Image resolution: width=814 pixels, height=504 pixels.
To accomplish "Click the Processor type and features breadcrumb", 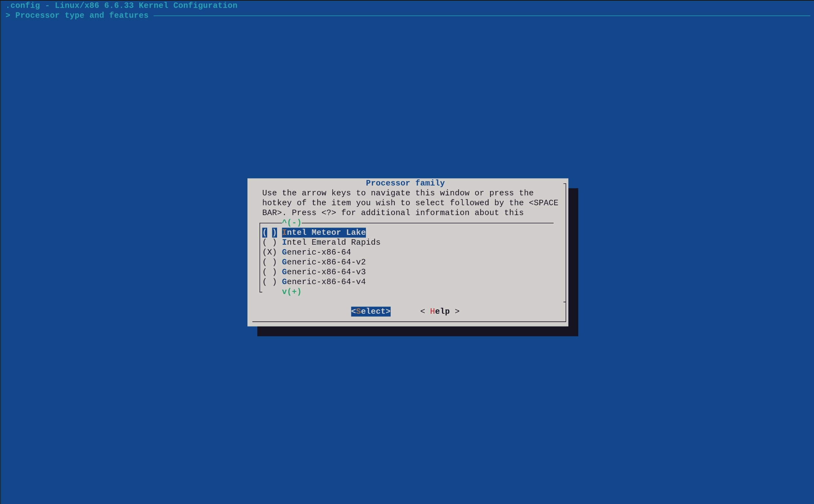I will tap(82, 15).
